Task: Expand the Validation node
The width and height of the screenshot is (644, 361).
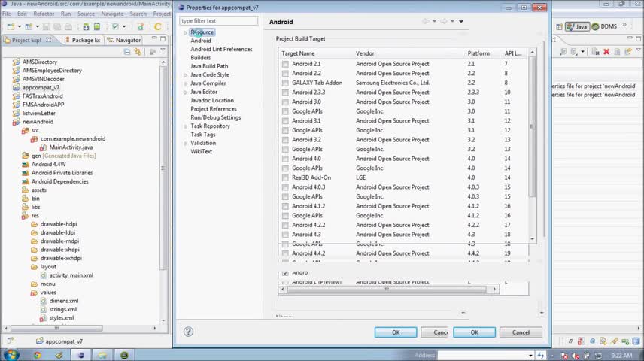Action: coord(186,144)
